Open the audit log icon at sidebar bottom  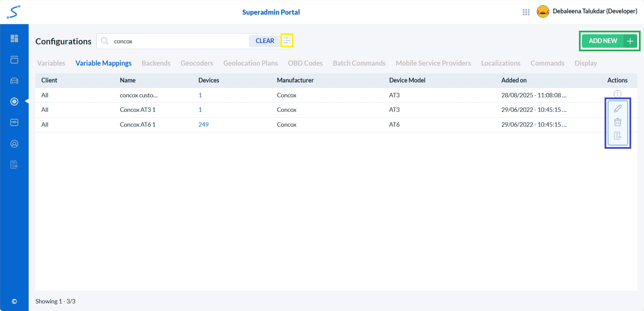pyautogui.click(x=14, y=165)
